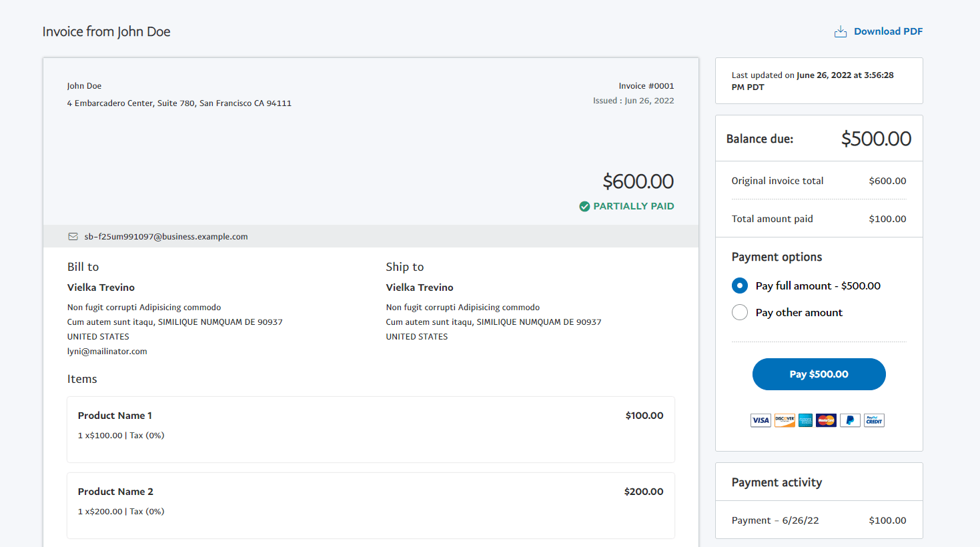Click the PayPal logo icon
The image size is (980, 547).
click(850, 420)
